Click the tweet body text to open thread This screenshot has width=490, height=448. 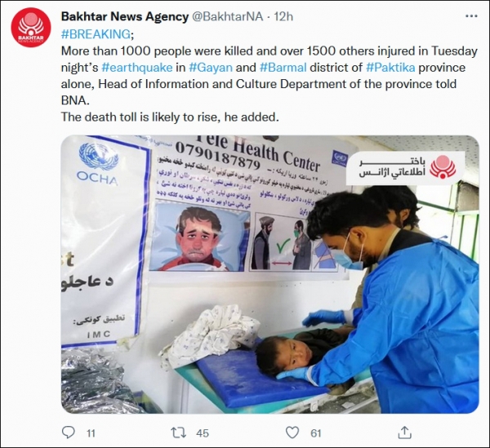point(269,84)
